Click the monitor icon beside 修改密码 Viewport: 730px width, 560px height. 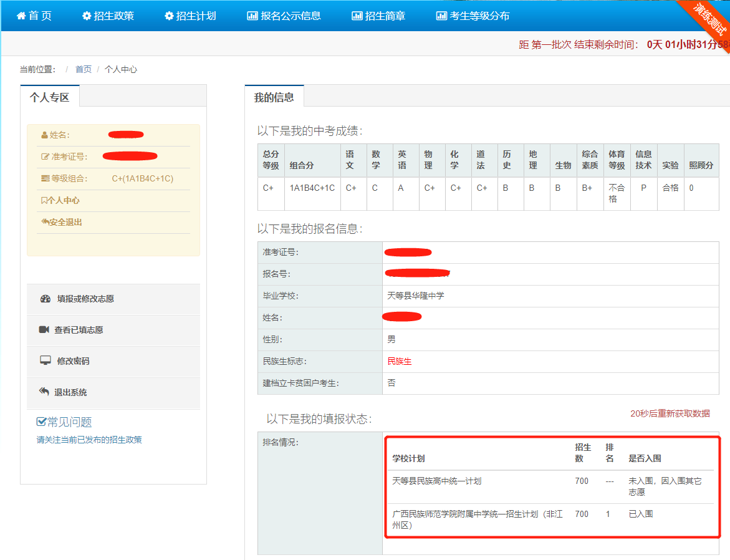(45, 361)
